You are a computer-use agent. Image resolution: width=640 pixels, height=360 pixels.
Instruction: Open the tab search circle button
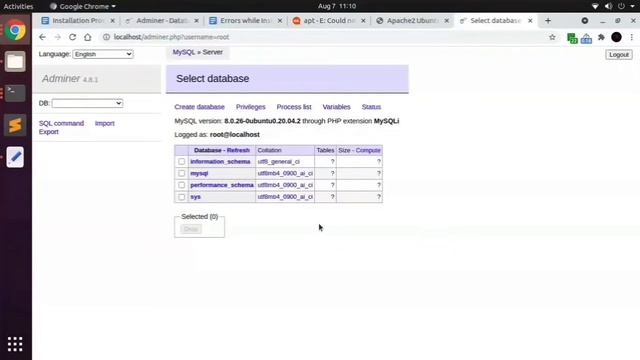coord(584,20)
